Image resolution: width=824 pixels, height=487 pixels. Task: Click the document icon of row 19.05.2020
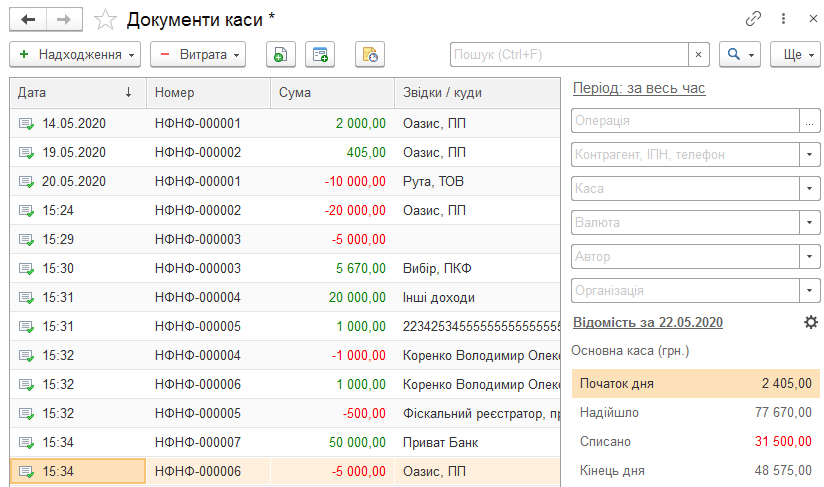click(26, 152)
